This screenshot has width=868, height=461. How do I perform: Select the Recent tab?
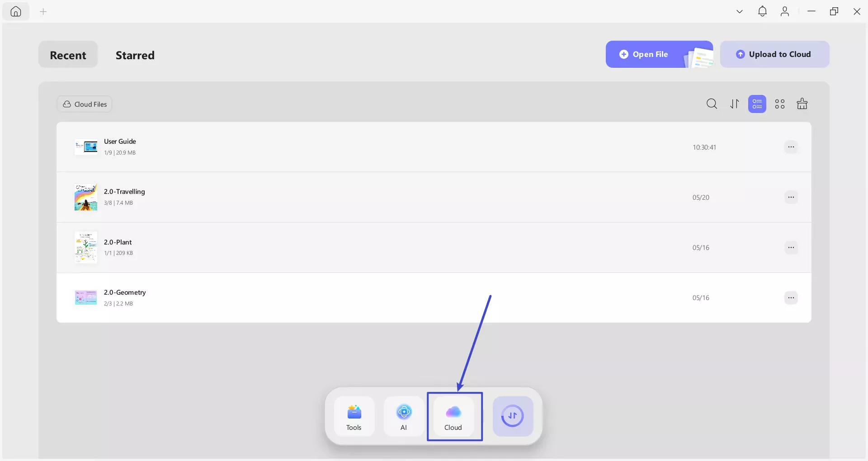click(68, 55)
